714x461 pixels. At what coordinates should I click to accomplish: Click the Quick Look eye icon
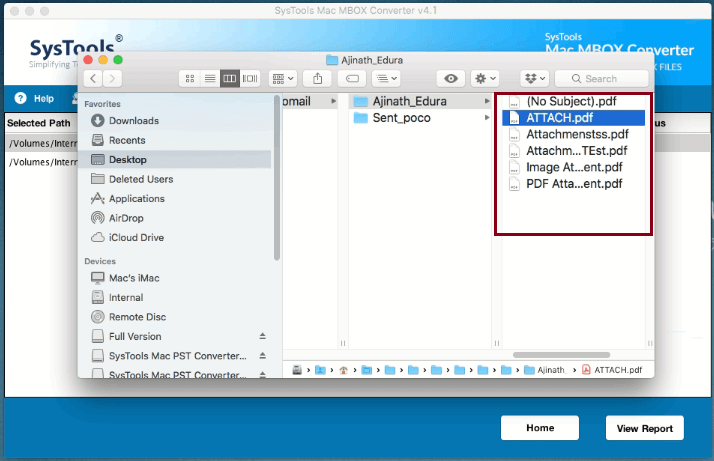tap(450, 79)
